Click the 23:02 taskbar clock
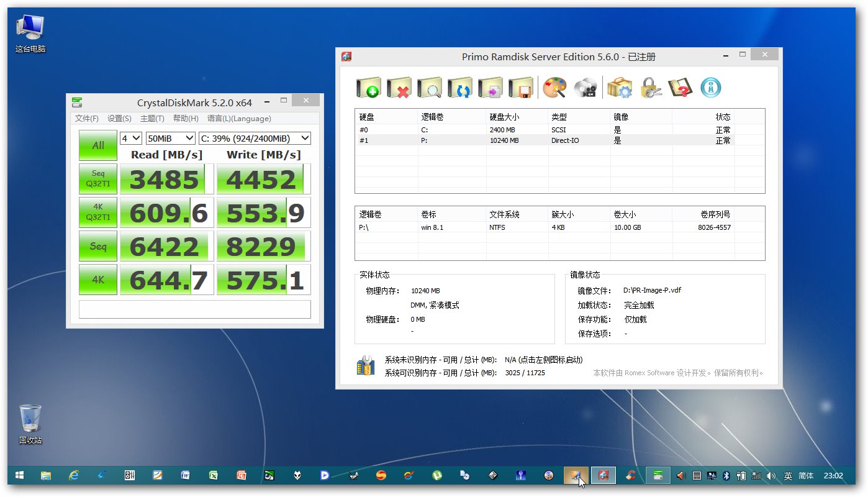Image resolution: width=868 pixels, height=497 pixels. tap(833, 476)
